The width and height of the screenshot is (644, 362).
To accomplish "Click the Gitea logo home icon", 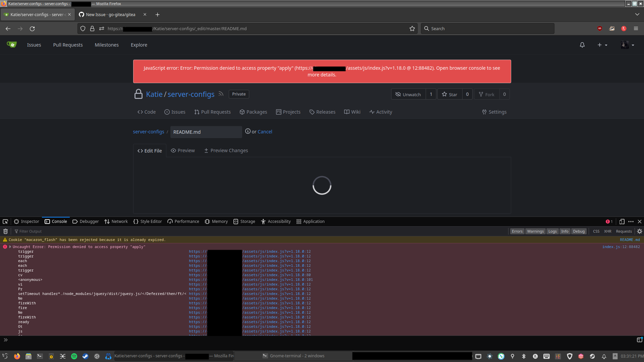I will [11, 45].
